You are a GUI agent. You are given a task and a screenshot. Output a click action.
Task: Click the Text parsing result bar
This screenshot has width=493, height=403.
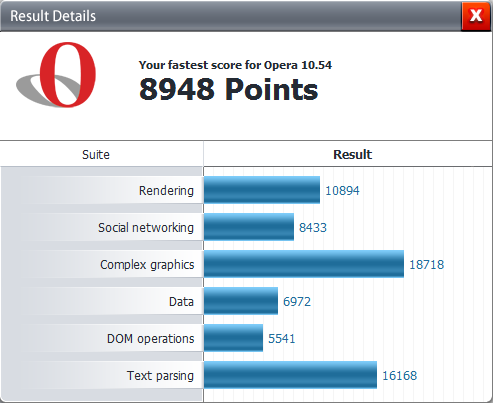[x=290, y=375]
